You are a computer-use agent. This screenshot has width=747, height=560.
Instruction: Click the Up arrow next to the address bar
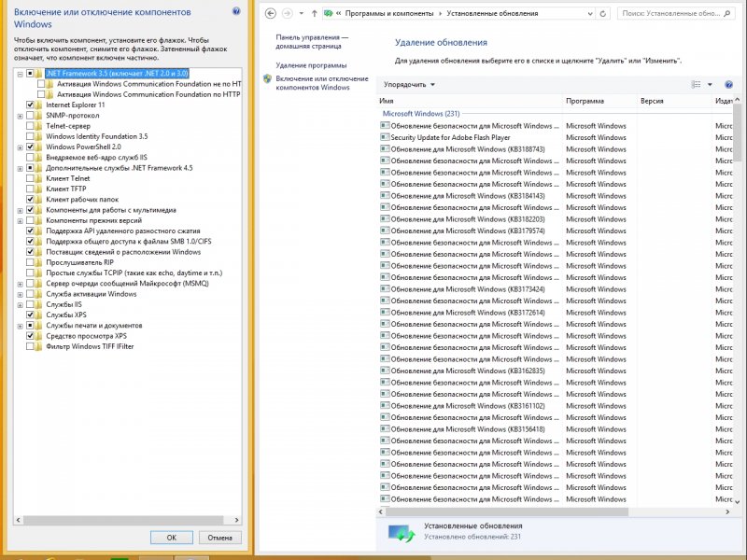(x=315, y=14)
